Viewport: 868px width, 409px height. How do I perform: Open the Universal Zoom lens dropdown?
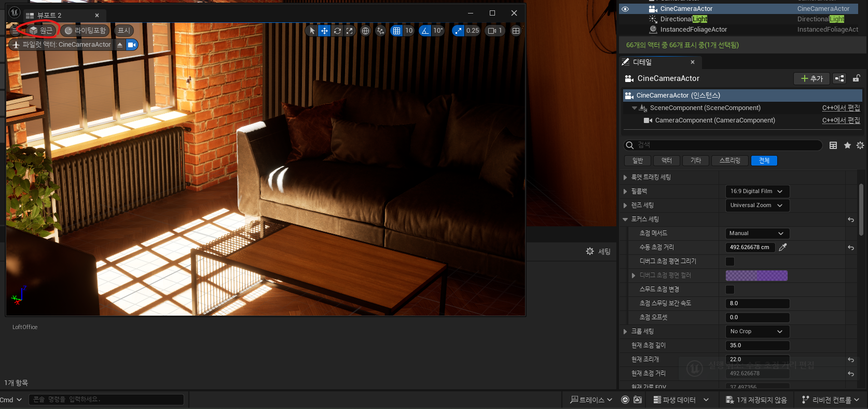757,206
